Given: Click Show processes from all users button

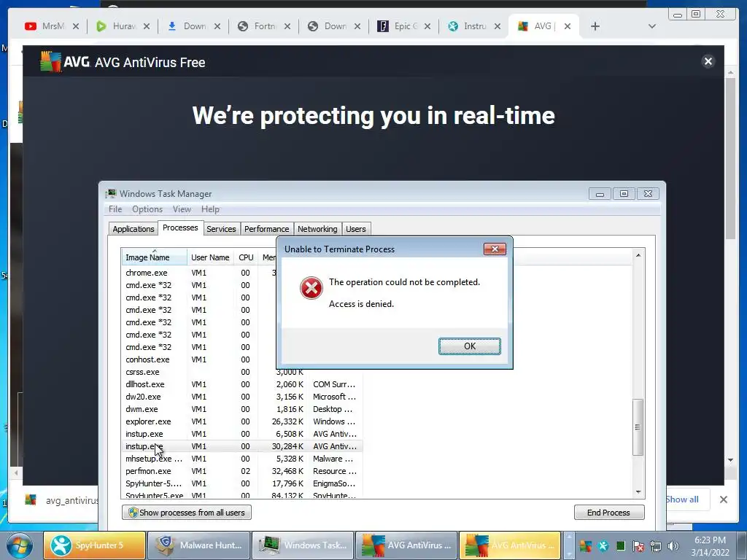Looking at the screenshot, I should (x=187, y=513).
